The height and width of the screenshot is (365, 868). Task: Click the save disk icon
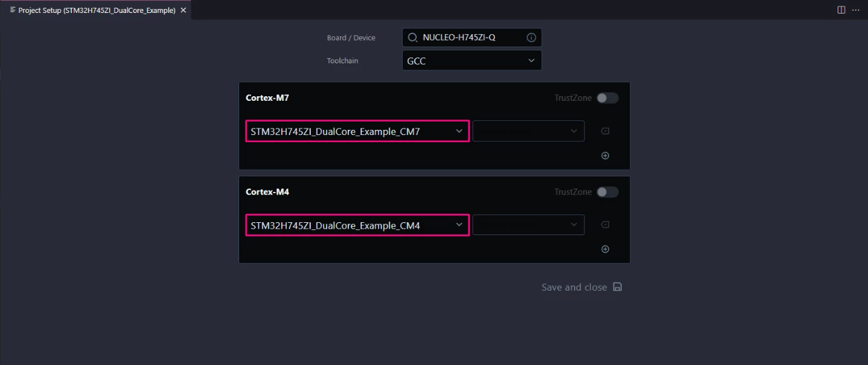click(617, 287)
